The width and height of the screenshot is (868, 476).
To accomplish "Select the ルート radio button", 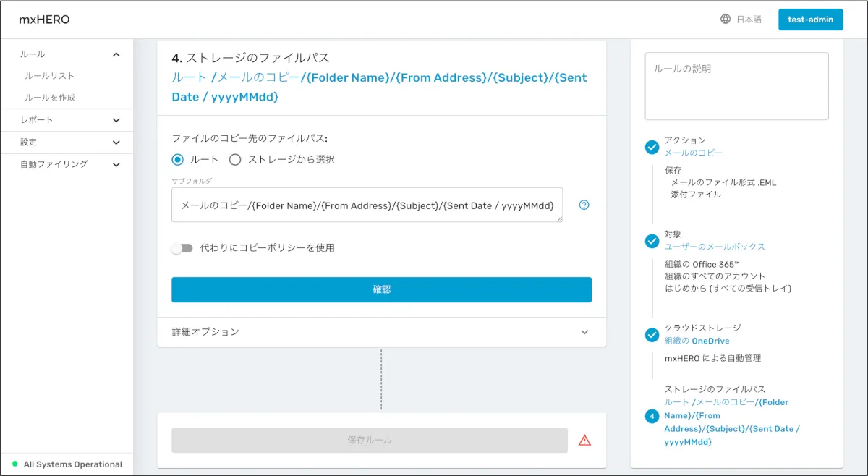I will tap(178, 159).
